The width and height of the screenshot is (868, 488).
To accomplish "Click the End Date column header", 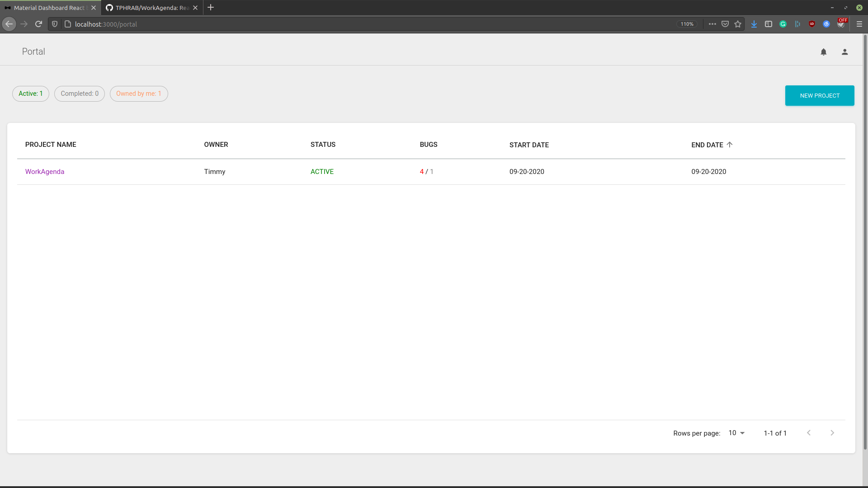I will click(x=707, y=145).
